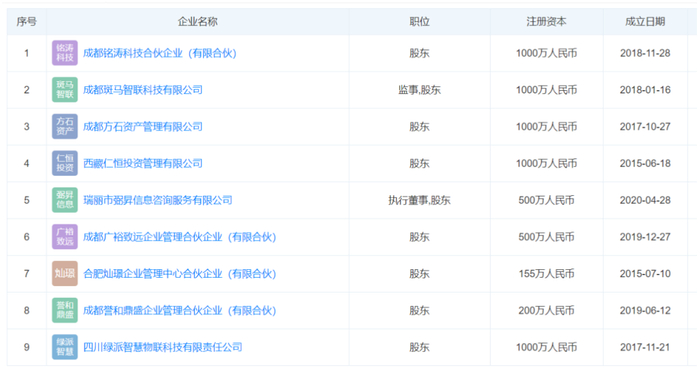Click the 铭涛科技 purple logo icon
The width and height of the screenshot is (700, 373).
(x=65, y=53)
